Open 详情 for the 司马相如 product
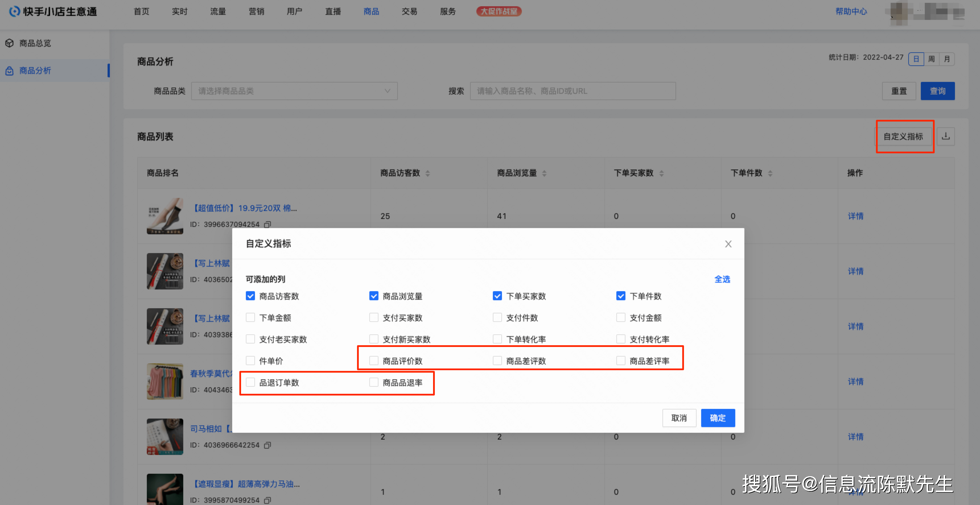 pyautogui.click(x=856, y=436)
